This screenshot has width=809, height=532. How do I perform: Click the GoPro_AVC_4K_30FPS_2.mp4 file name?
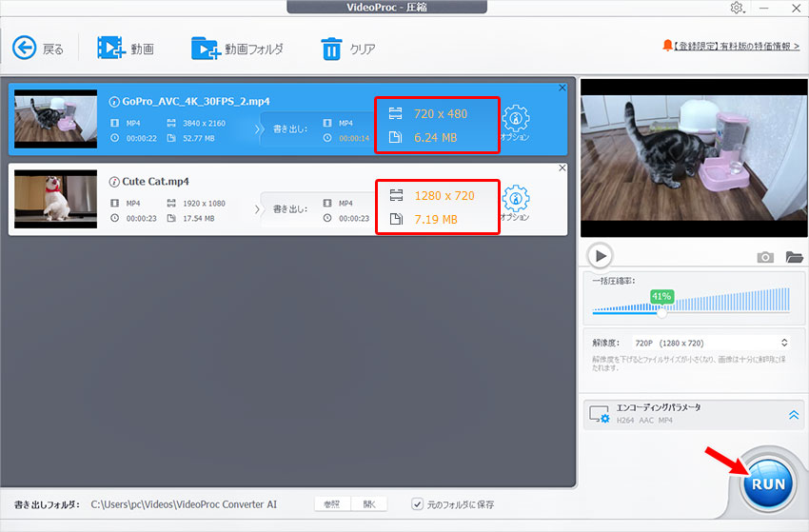click(x=196, y=101)
